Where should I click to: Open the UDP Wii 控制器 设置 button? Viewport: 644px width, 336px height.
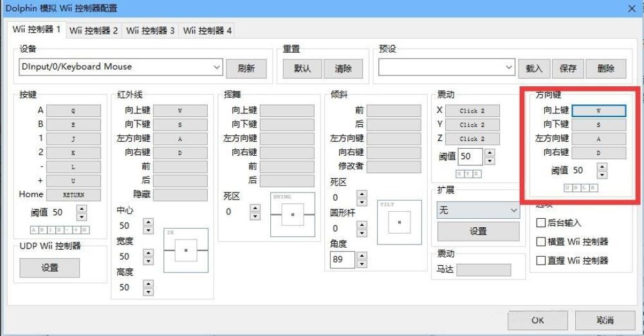coord(50,268)
